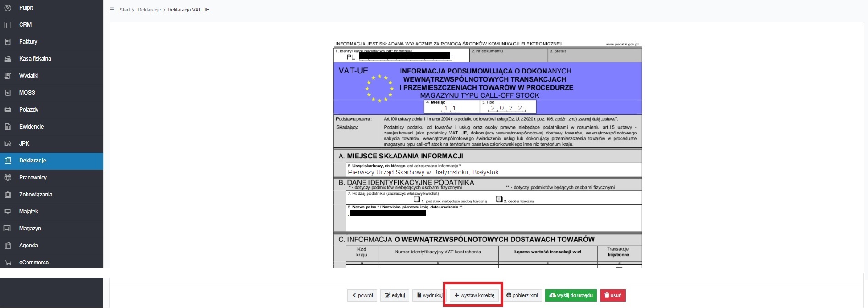The image size is (868, 308).
Task: Click the Kasa fiskalna cash register icon
Action: [7, 59]
